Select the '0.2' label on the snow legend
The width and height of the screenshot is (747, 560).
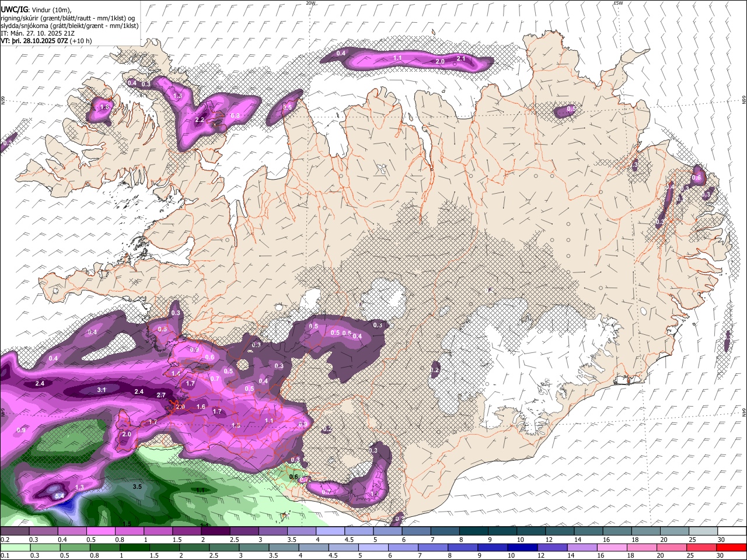coord(5,540)
